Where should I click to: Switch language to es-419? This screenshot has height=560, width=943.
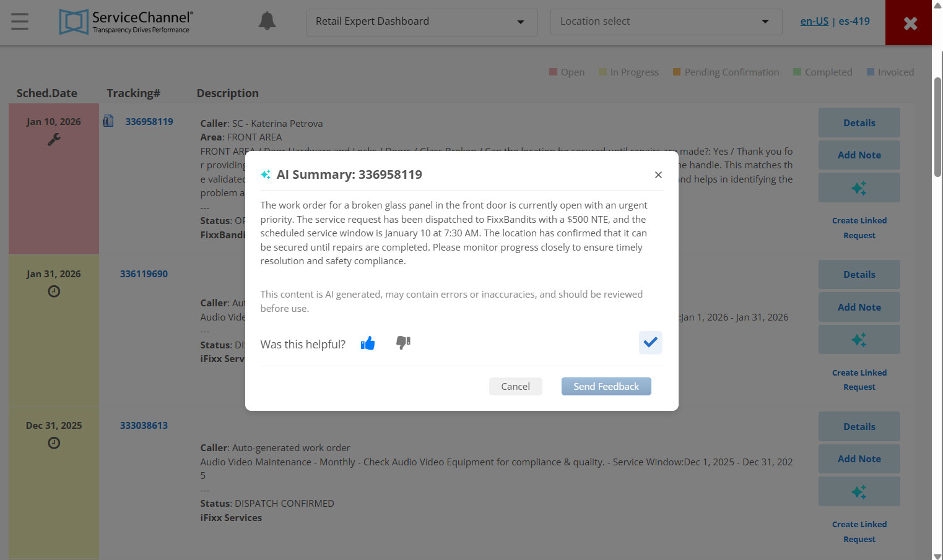pyautogui.click(x=854, y=21)
